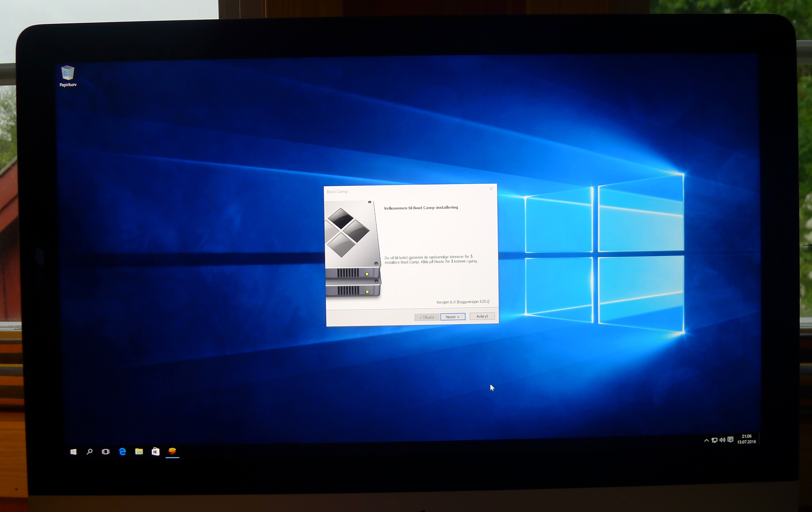Open taskbar search magnifier
This screenshot has width=812, height=512.
point(89,452)
